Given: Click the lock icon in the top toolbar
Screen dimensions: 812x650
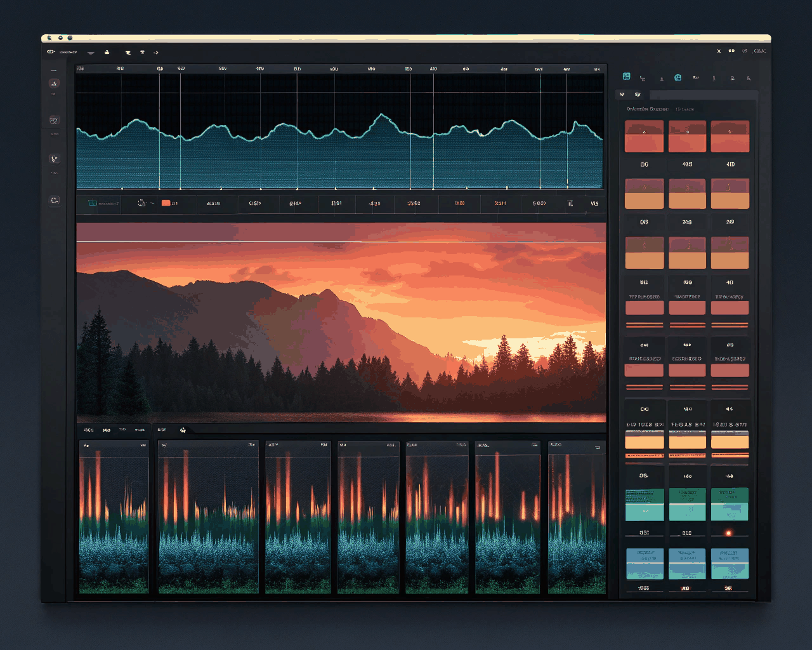Looking at the screenshot, I should pos(107,52).
